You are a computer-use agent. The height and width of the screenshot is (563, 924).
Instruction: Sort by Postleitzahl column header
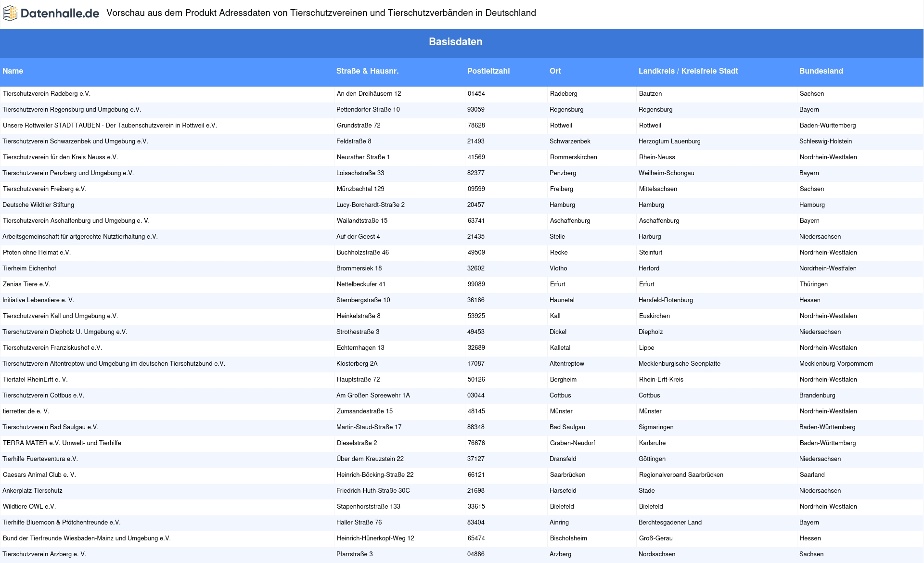click(x=488, y=71)
